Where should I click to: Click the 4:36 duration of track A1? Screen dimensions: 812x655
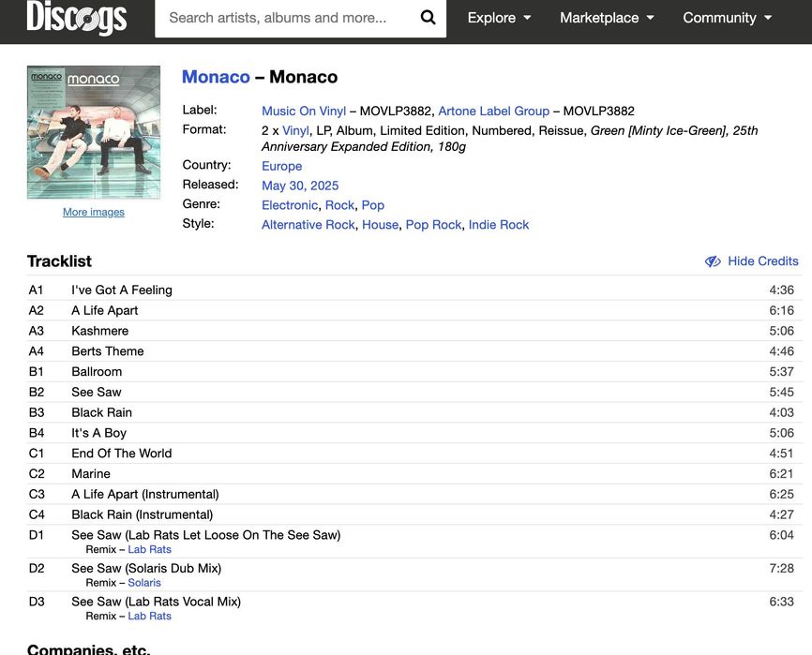781,290
